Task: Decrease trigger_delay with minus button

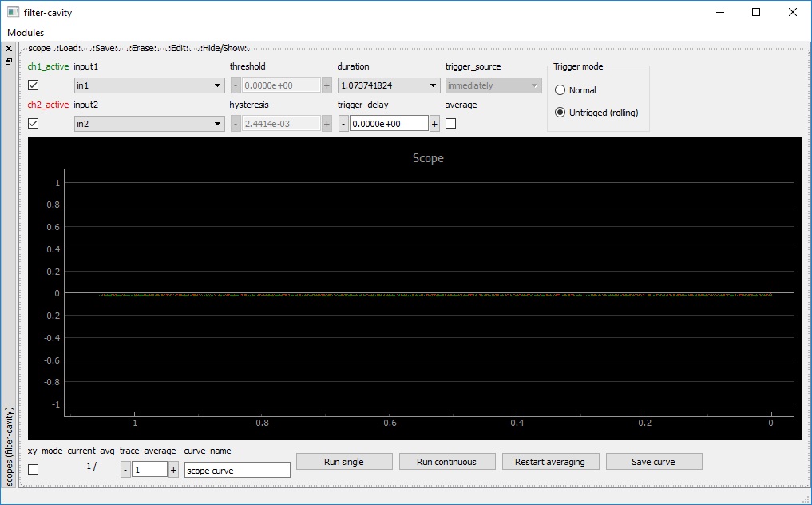Action: click(x=343, y=124)
